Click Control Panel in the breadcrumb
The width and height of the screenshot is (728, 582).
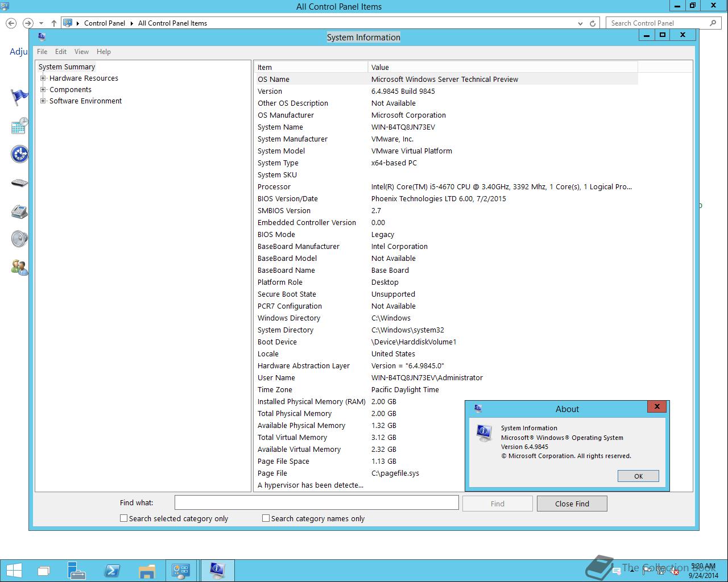[x=105, y=23]
